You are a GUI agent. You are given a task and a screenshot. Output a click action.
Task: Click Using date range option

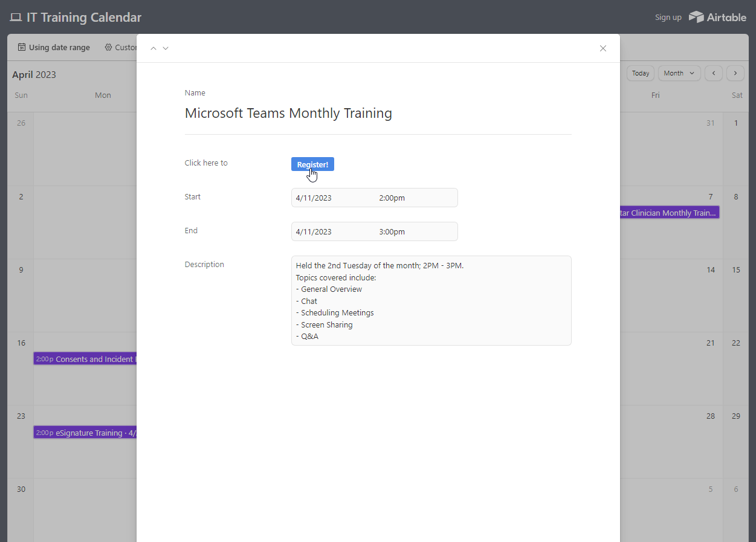[54, 47]
